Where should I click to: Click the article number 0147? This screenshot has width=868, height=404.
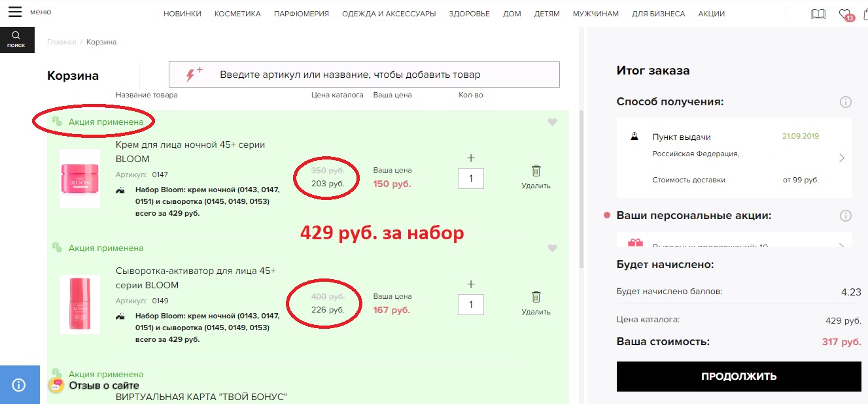pos(160,175)
